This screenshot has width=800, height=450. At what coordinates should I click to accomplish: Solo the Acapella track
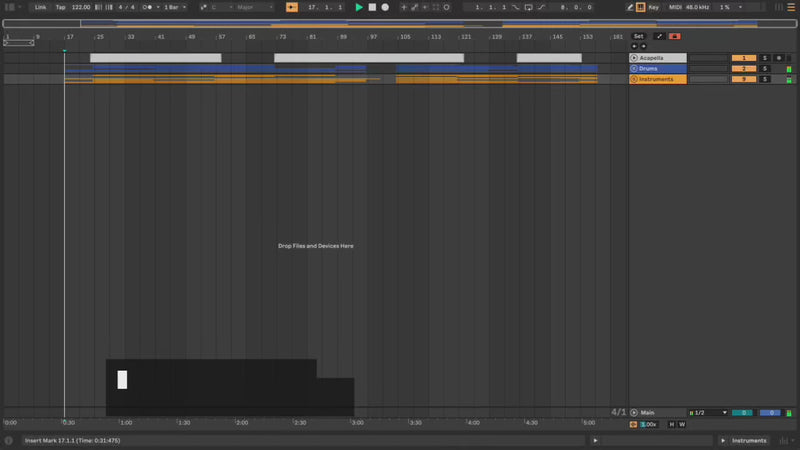[x=765, y=58]
